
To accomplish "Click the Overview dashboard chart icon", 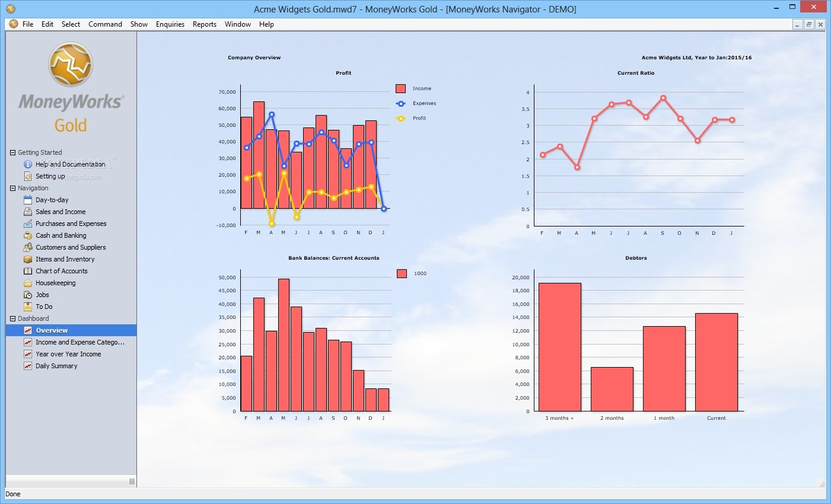I will pos(28,330).
